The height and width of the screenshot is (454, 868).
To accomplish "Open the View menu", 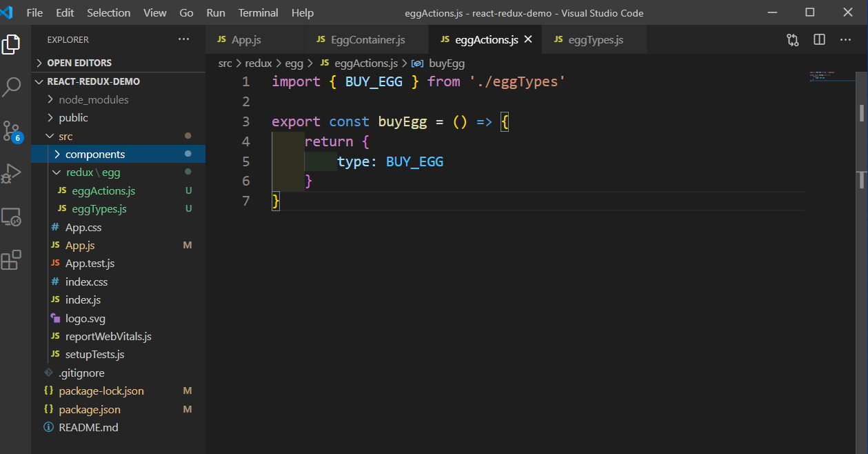I will pos(155,12).
